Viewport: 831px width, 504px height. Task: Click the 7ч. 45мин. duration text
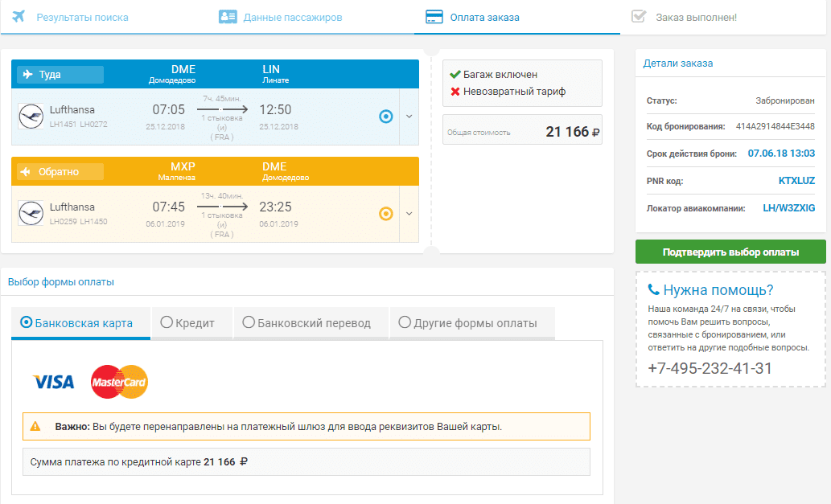221,99
